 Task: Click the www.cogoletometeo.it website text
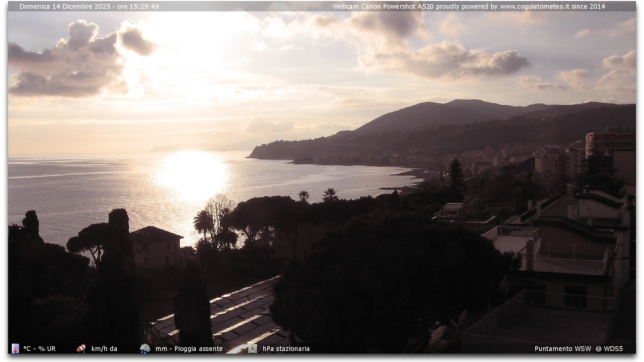[x=534, y=6]
